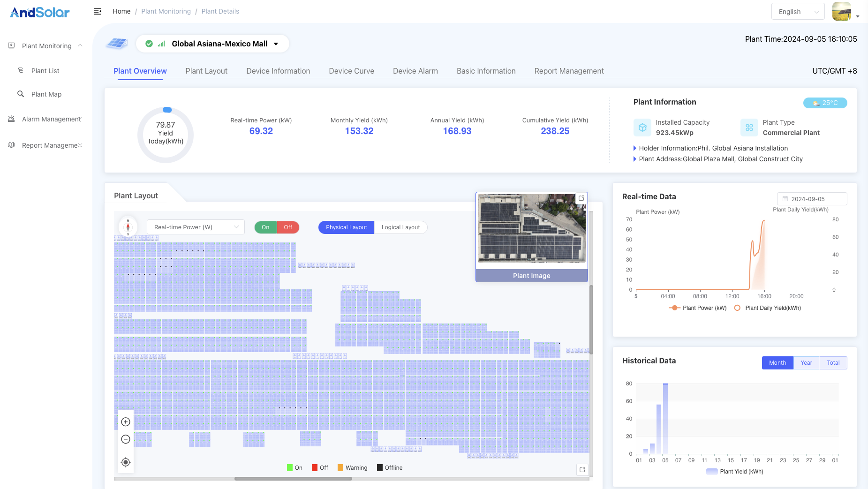This screenshot has width=868, height=489.
Task: Open the Report Management tab
Action: pyautogui.click(x=569, y=71)
